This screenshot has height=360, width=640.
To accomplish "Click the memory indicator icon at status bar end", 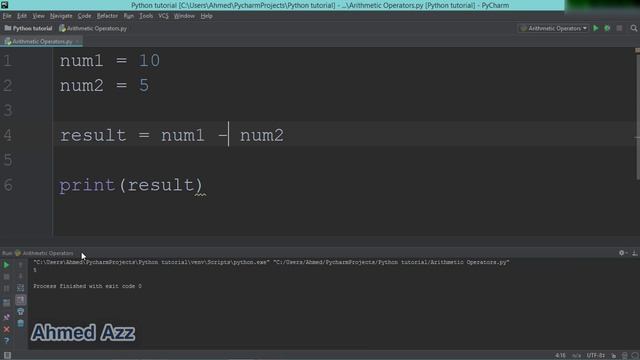I will click(635, 356).
